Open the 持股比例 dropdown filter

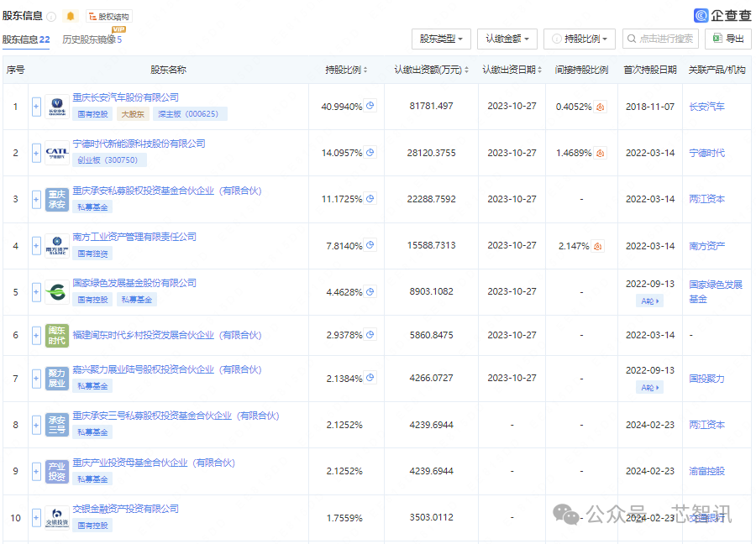pyautogui.click(x=580, y=39)
